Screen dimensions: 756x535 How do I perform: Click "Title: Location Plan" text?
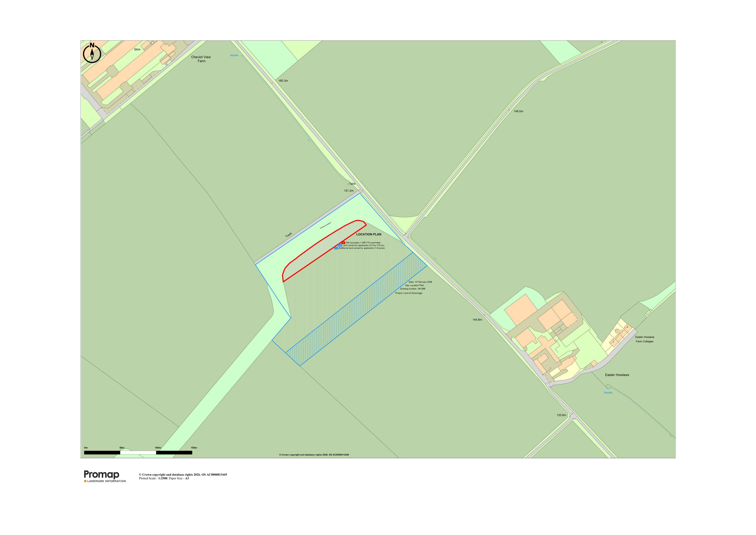(x=415, y=285)
